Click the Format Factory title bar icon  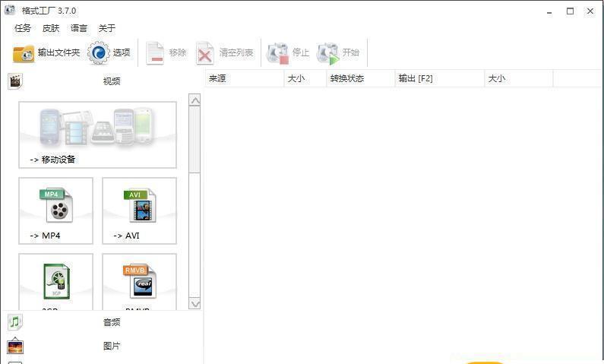click(x=9, y=10)
